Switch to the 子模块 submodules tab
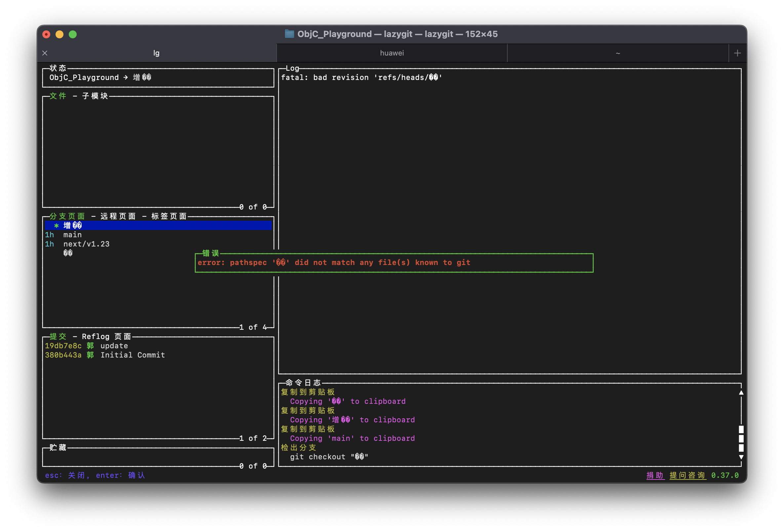 [95, 96]
